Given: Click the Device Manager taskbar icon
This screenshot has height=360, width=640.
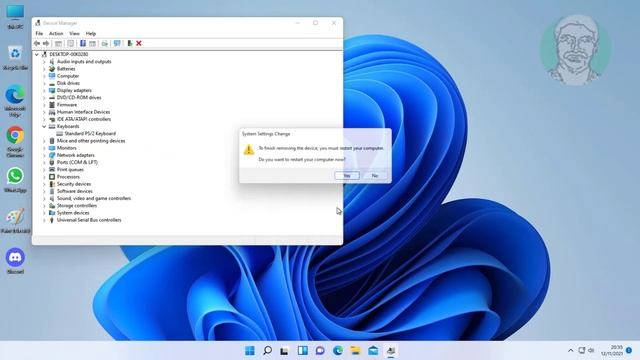Looking at the screenshot, I should 391,350.
